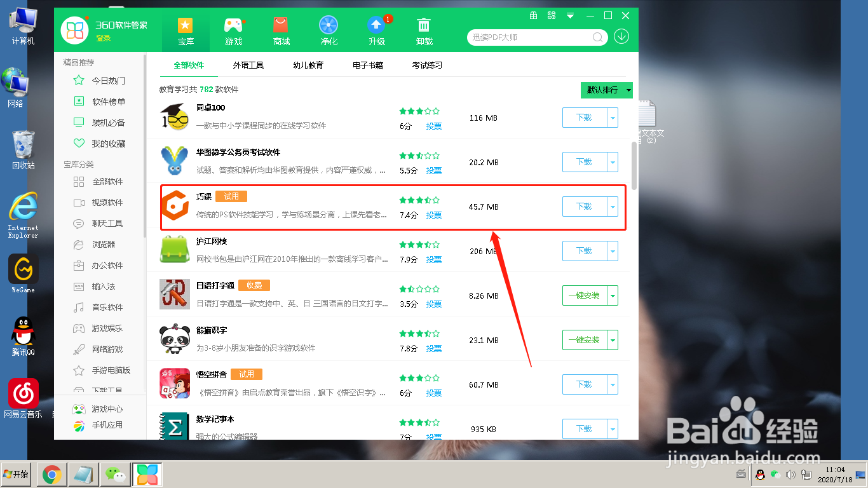Image resolution: width=868 pixels, height=488 pixels.
Task: Switch to the 全部软件 top tab
Action: tap(189, 65)
